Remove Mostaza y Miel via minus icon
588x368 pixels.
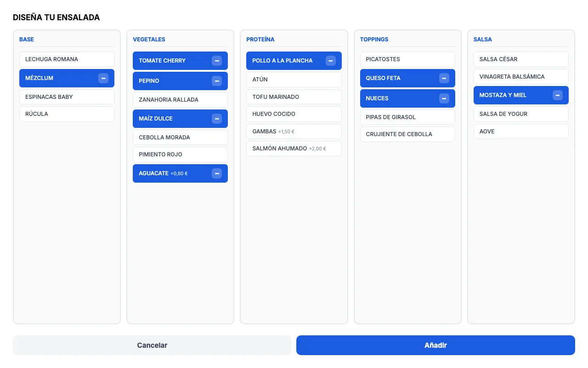(x=558, y=95)
